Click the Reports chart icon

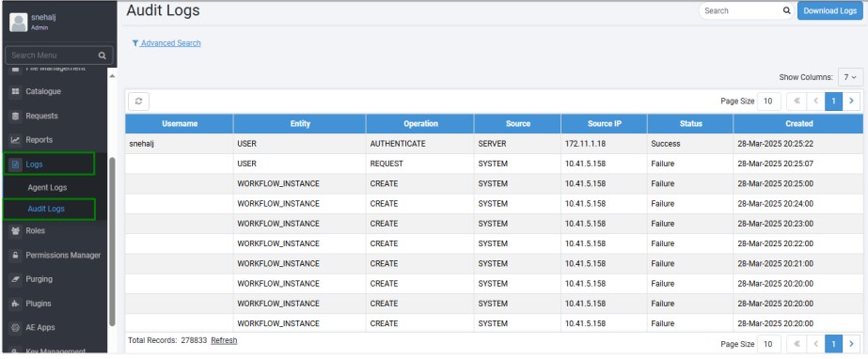pos(15,140)
